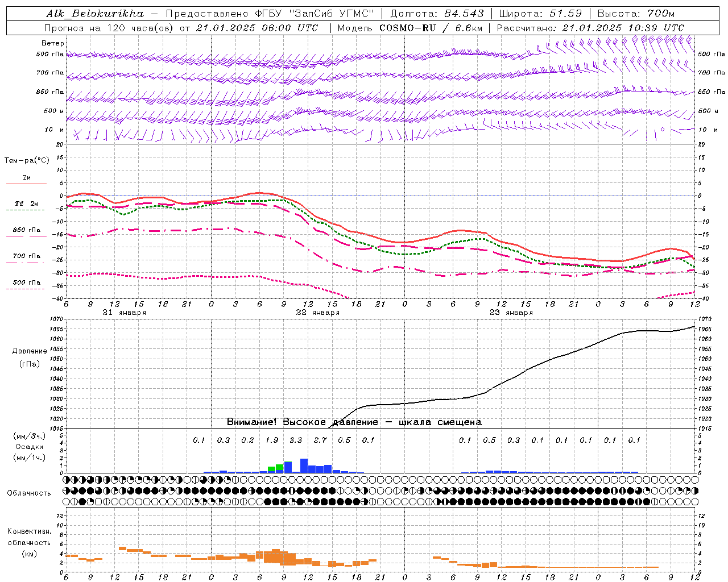Select the latitude text Широта: 51.59
This screenshot has width=728, height=582.
click(x=540, y=14)
